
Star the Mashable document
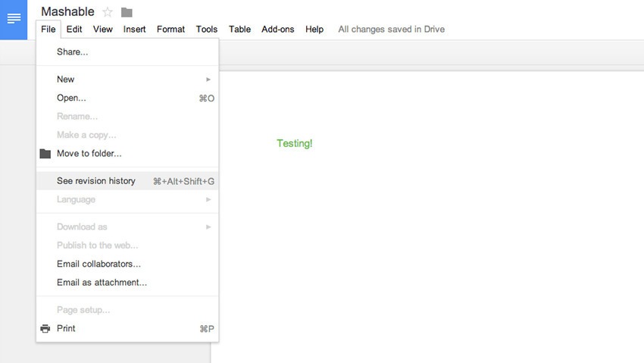click(x=108, y=12)
